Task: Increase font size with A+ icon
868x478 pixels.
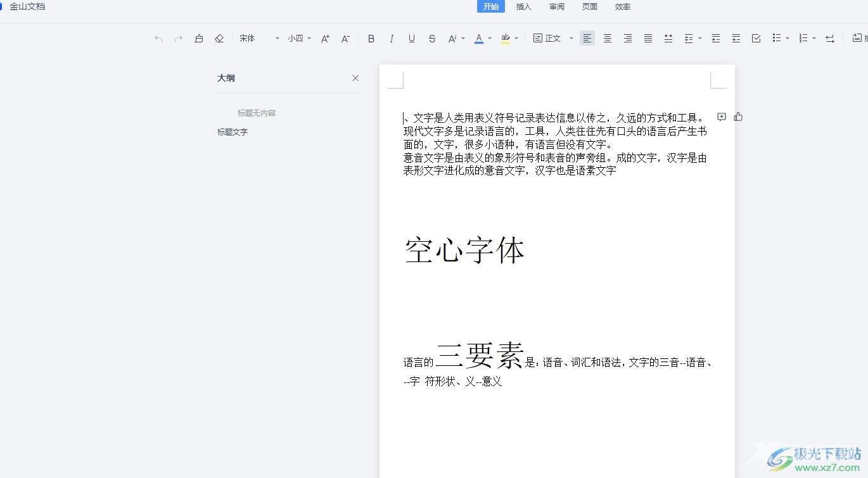Action: coord(325,39)
